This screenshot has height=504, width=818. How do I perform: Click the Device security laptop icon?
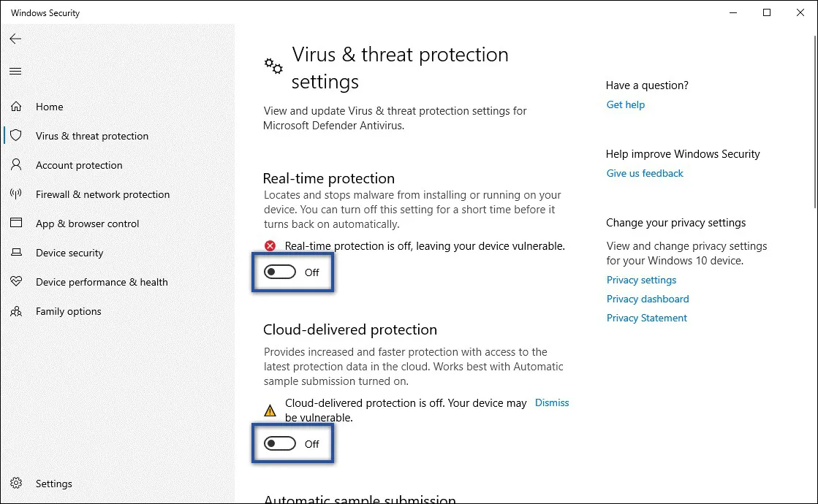click(16, 253)
